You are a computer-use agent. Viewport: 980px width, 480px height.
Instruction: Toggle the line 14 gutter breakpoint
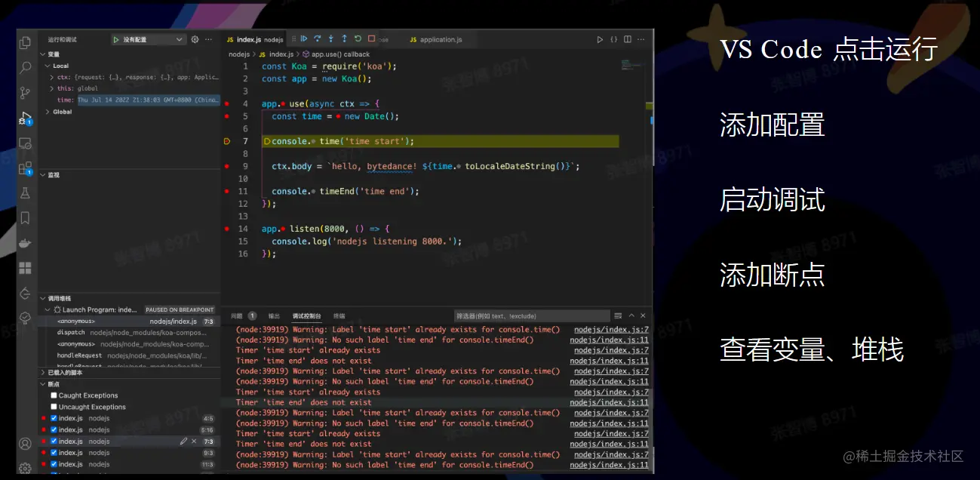pyautogui.click(x=226, y=229)
